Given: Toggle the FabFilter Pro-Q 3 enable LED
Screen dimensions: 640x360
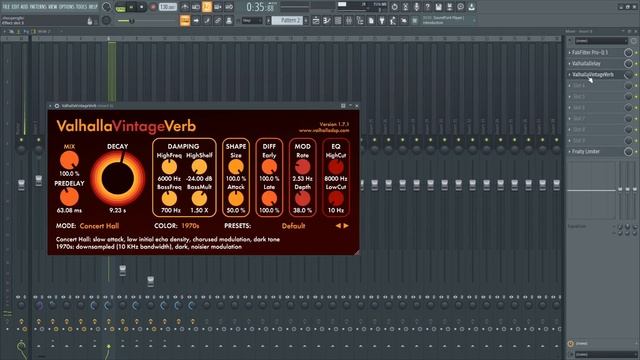Looking at the screenshot, I should tap(636, 52).
